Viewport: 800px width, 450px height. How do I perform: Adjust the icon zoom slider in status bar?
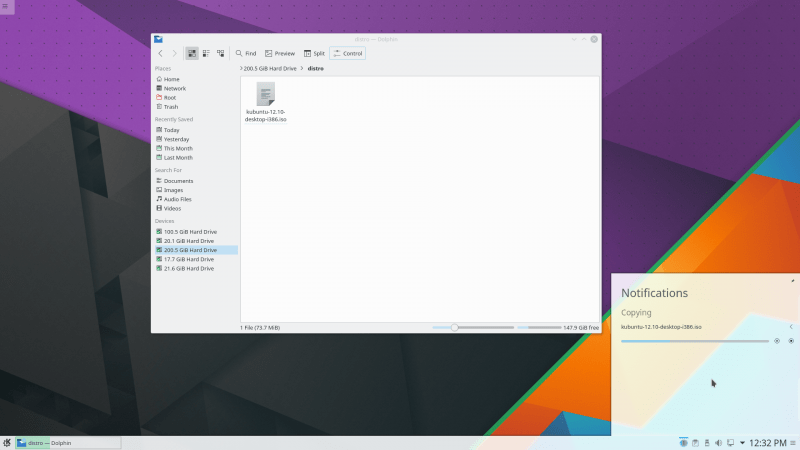coord(455,327)
